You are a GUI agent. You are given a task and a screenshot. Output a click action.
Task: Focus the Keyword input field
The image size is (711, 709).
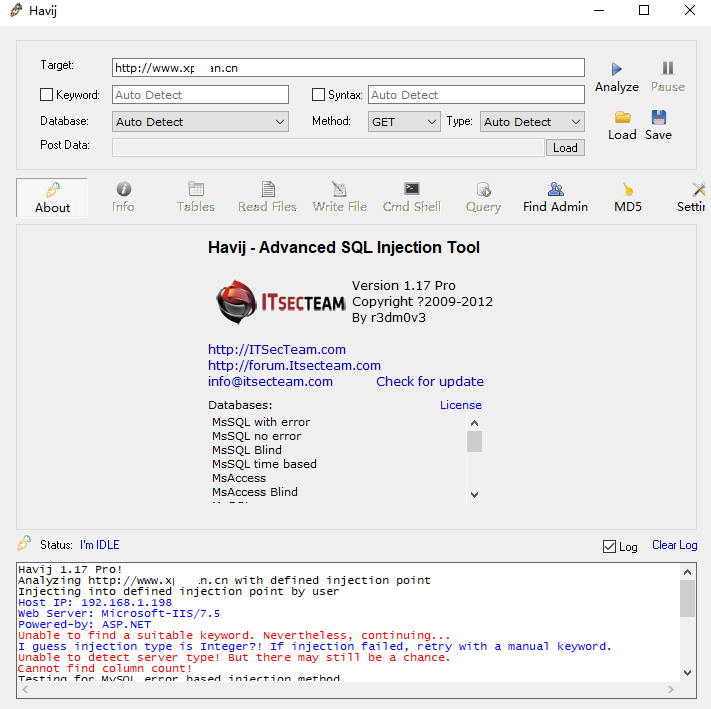click(200, 95)
